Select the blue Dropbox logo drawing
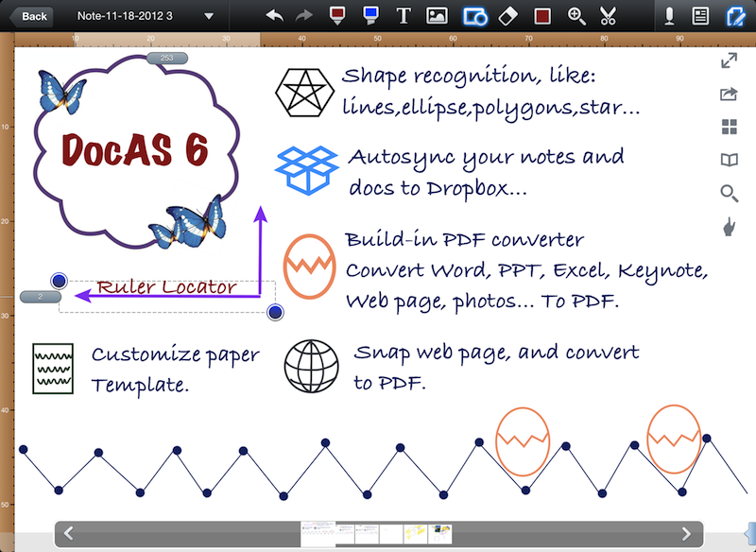The height and width of the screenshot is (552, 756). tap(306, 170)
